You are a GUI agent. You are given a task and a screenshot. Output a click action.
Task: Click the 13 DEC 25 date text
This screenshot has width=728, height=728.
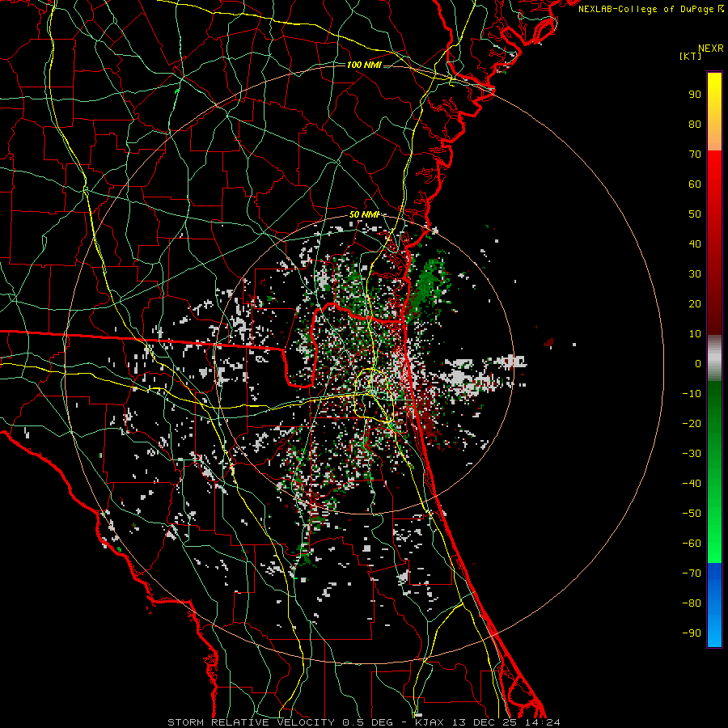tap(485, 722)
